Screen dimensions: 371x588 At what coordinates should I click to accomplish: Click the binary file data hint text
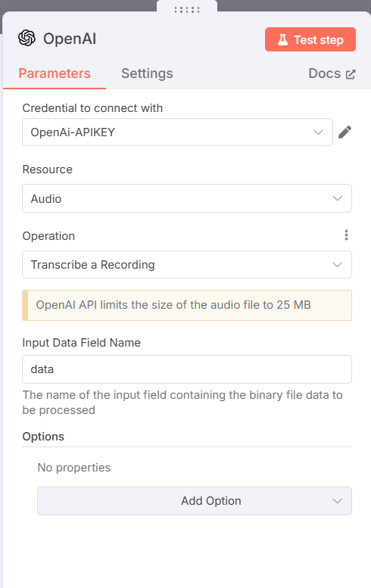[182, 403]
